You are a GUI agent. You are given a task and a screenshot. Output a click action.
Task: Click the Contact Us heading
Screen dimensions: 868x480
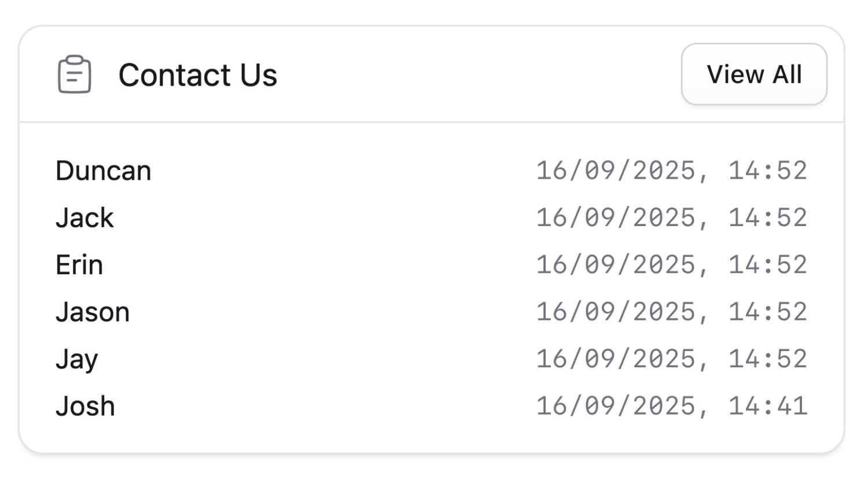(197, 74)
